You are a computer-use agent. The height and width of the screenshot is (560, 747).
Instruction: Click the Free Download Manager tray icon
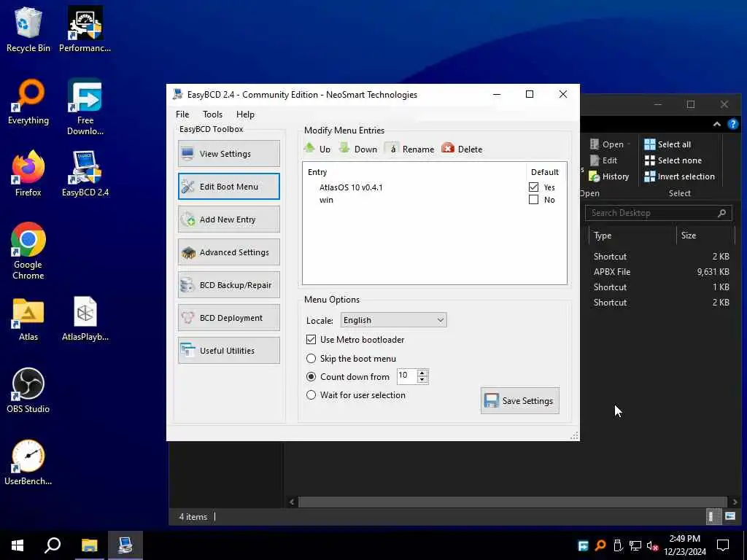(x=583, y=545)
